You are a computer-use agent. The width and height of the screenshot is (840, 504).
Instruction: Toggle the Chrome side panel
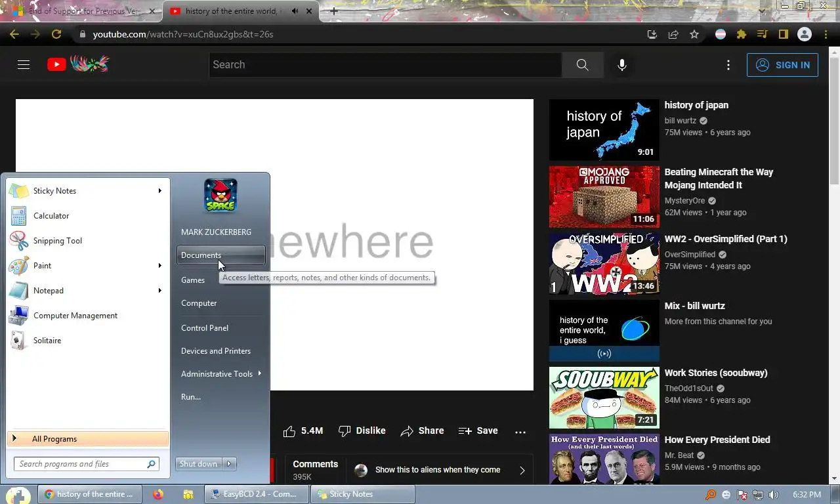783,34
